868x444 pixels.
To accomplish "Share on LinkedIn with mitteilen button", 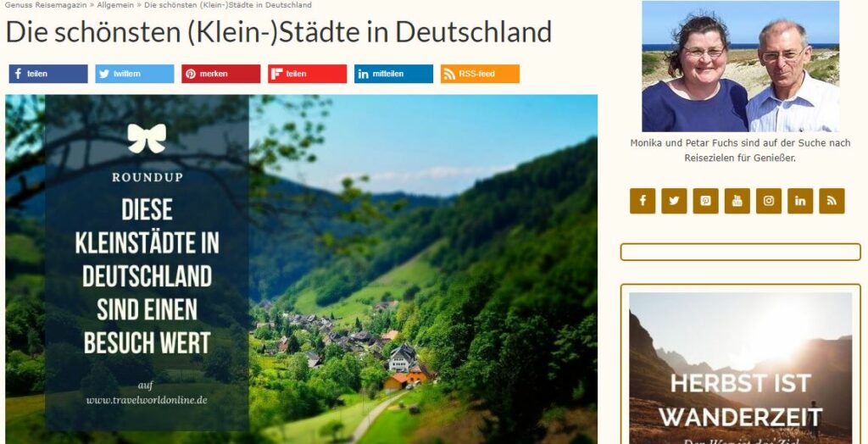I will tap(393, 74).
